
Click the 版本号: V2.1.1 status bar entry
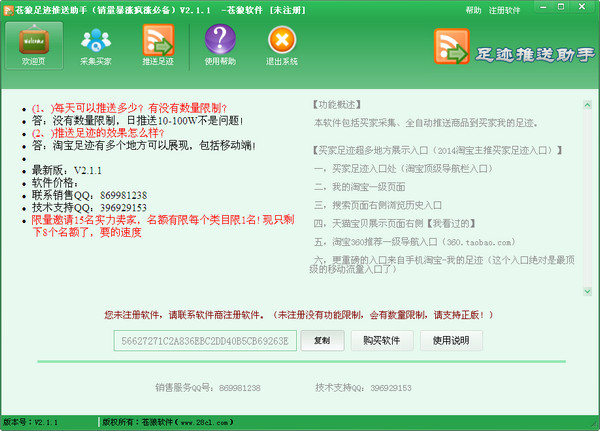(x=31, y=423)
